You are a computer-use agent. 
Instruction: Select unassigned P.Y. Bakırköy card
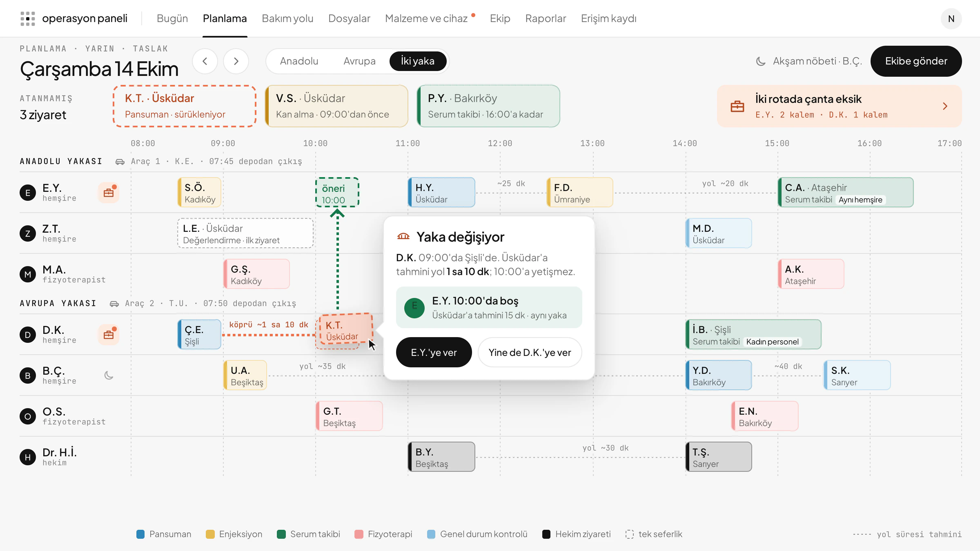click(488, 106)
